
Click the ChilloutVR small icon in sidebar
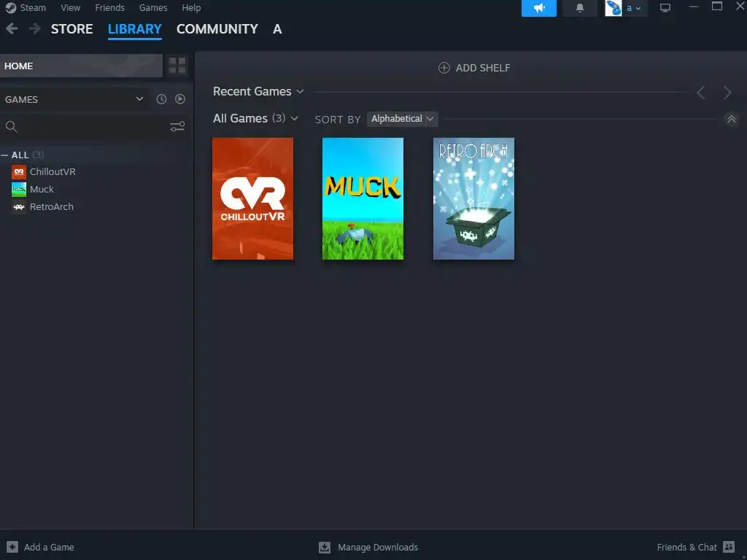point(19,172)
